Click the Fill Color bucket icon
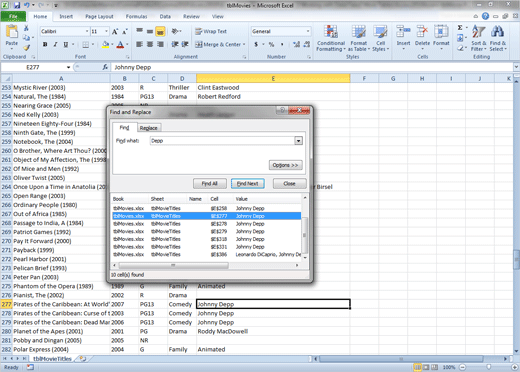The height and width of the screenshot is (372, 520). pyautogui.click(x=106, y=44)
